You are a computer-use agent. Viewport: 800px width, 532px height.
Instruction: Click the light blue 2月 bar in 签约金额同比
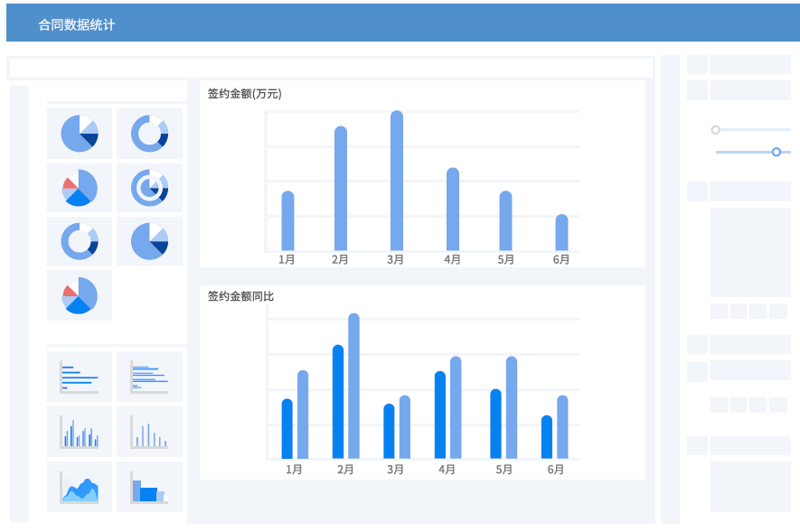point(353,387)
